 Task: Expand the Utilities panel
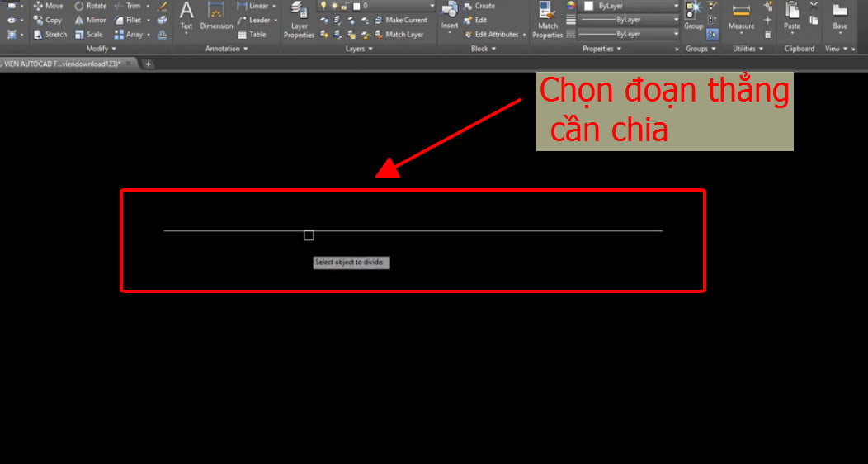[x=748, y=49]
